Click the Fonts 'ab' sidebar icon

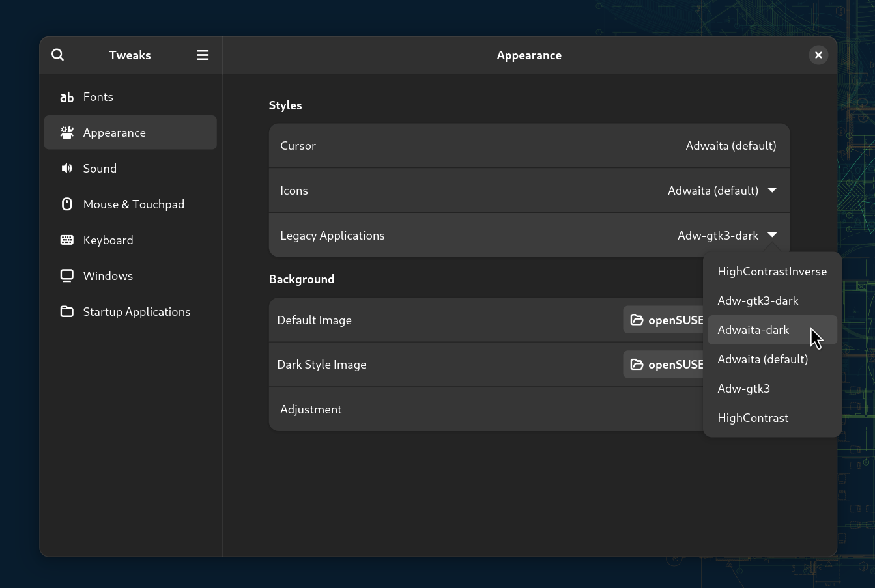coord(66,97)
